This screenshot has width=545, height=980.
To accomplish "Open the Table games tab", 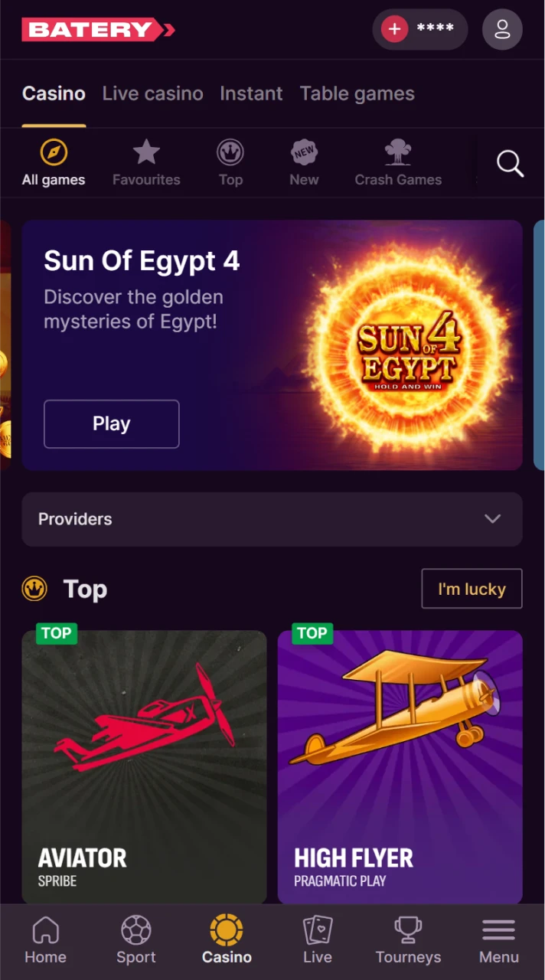I will tap(357, 93).
